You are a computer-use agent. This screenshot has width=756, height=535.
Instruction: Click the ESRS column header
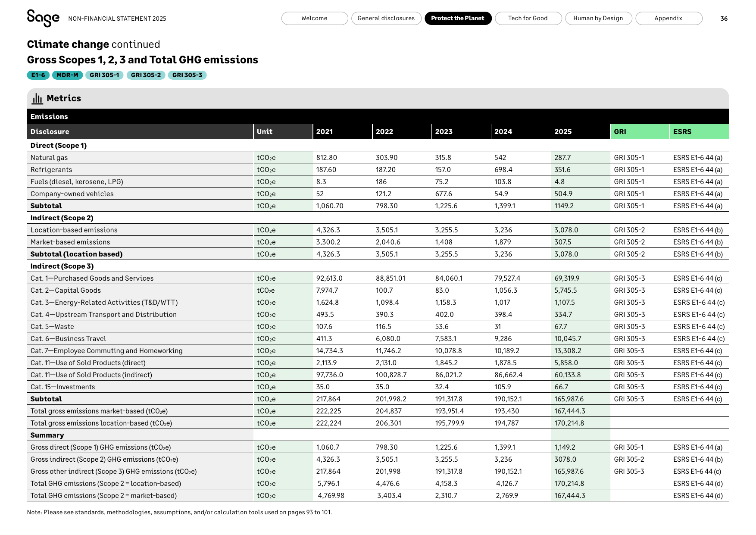[699, 131]
